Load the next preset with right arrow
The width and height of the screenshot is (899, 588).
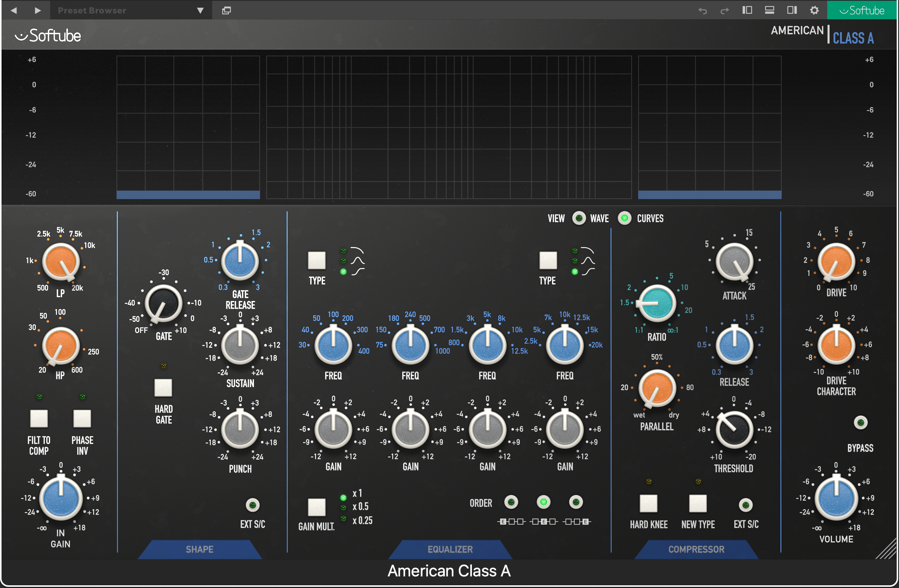tap(37, 10)
